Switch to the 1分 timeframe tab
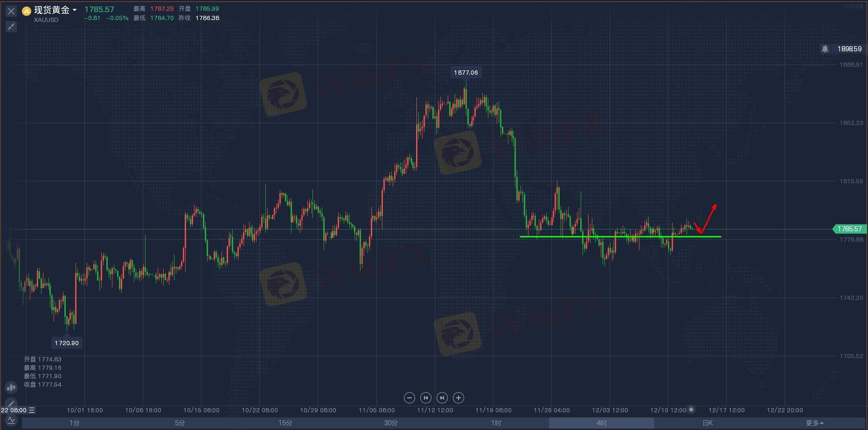Screen dimensions: 868x430 (x=75, y=423)
